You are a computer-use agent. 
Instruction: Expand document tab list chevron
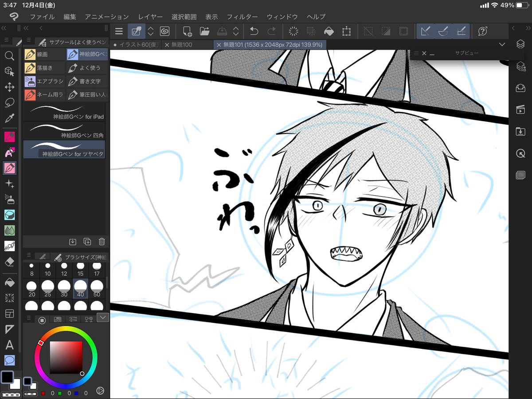click(502, 44)
